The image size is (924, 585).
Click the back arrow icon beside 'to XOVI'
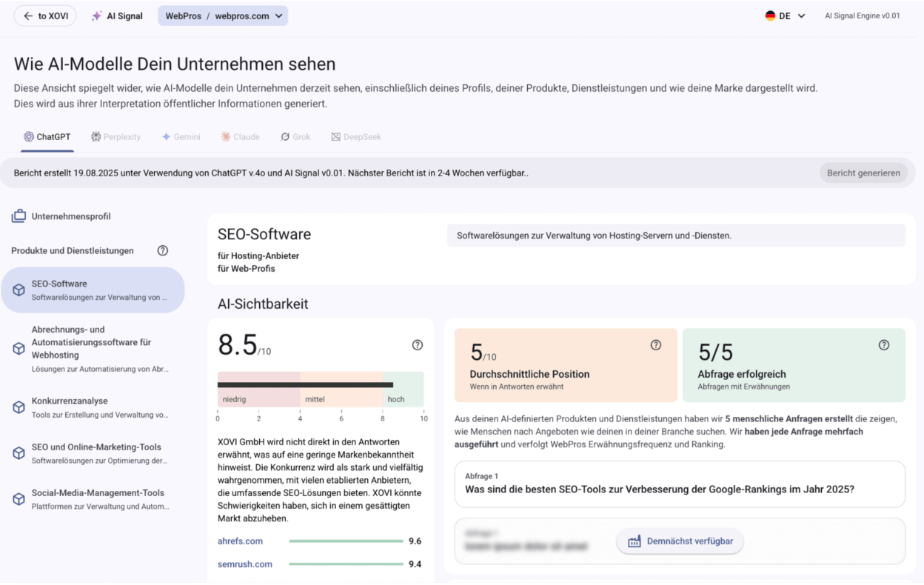coord(28,16)
